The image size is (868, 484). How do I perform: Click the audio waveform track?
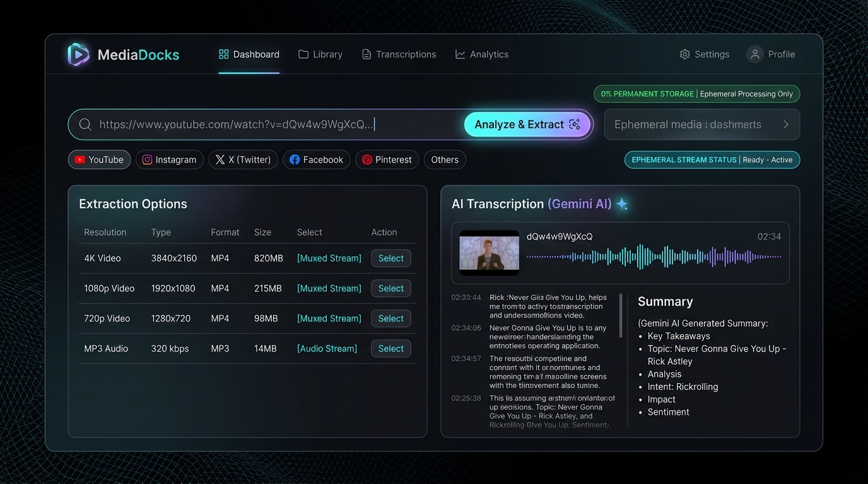coord(654,256)
